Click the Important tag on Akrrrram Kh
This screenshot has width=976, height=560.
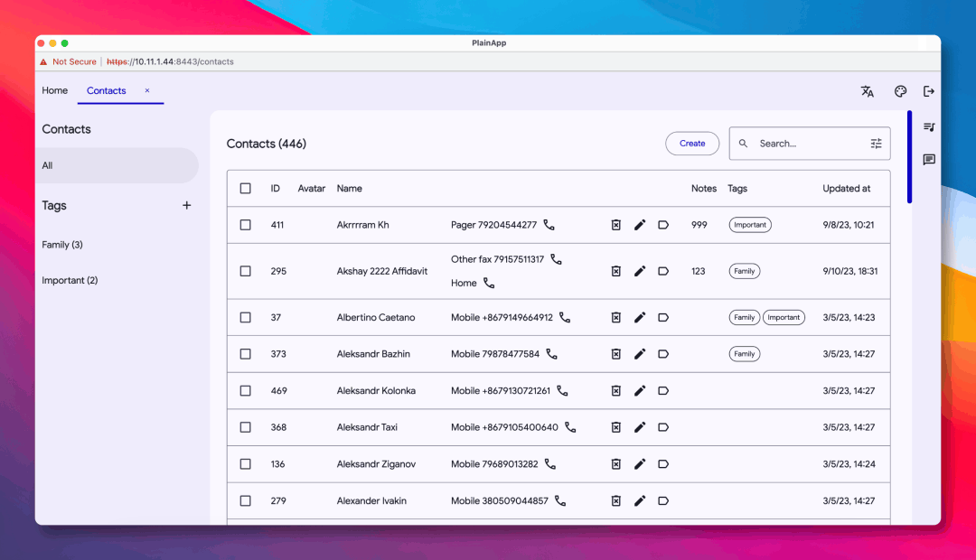750,225
